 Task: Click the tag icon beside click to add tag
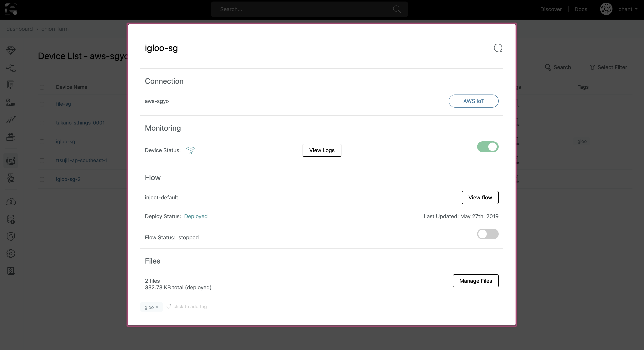click(x=169, y=307)
